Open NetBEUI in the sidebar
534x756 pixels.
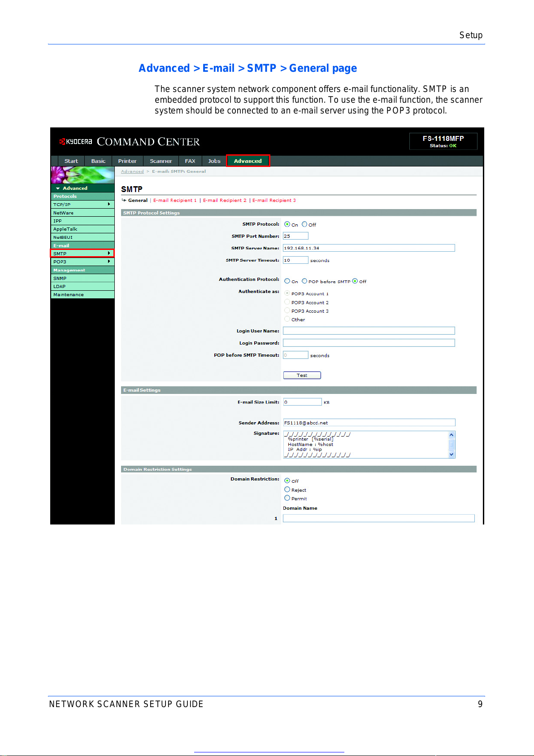coord(82,237)
